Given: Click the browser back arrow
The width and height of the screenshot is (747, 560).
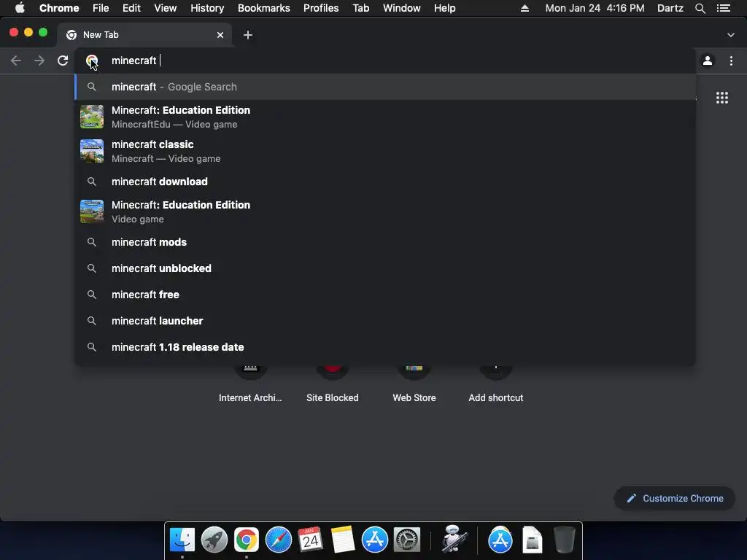Looking at the screenshot, I should (16, 61).
